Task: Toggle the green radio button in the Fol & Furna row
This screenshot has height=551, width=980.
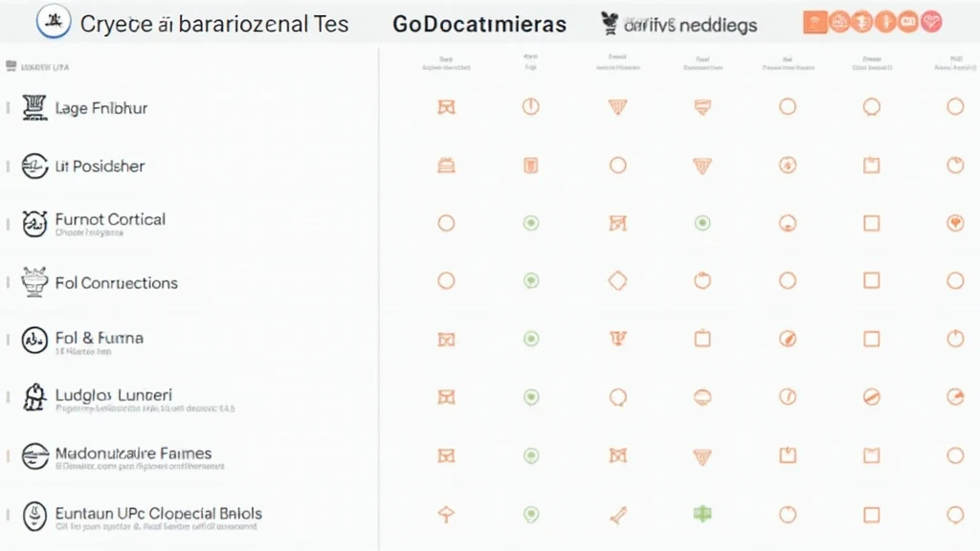Action: point(530,338)
